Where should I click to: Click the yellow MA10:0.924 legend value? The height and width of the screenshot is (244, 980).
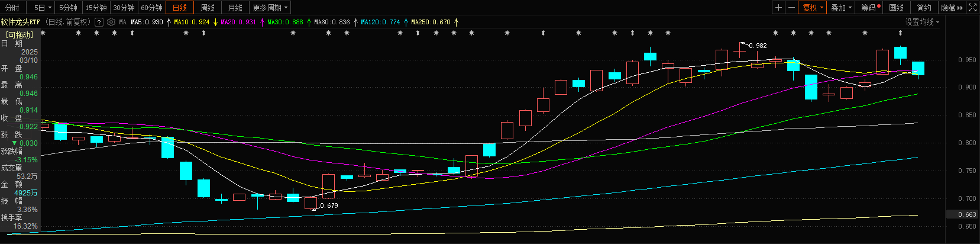(192, 23)
